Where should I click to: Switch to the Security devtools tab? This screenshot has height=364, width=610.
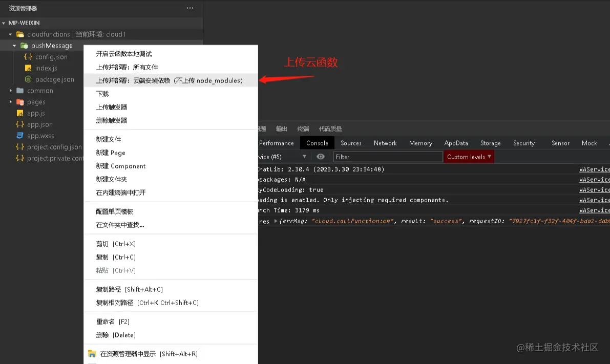tap(523, 143)
